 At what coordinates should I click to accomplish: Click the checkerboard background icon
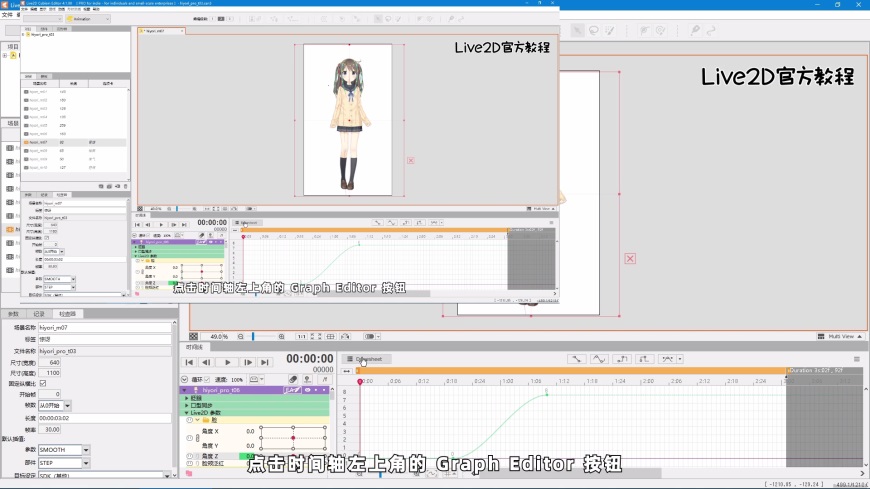click(193, 336)
